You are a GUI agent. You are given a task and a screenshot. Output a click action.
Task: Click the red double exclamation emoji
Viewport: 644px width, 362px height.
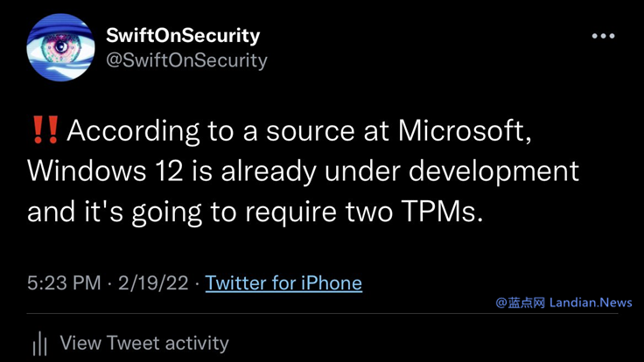(44, 130)
